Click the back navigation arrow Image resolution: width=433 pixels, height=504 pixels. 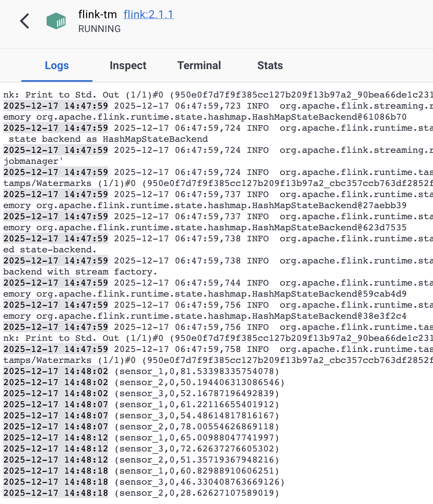coord(24,21)
